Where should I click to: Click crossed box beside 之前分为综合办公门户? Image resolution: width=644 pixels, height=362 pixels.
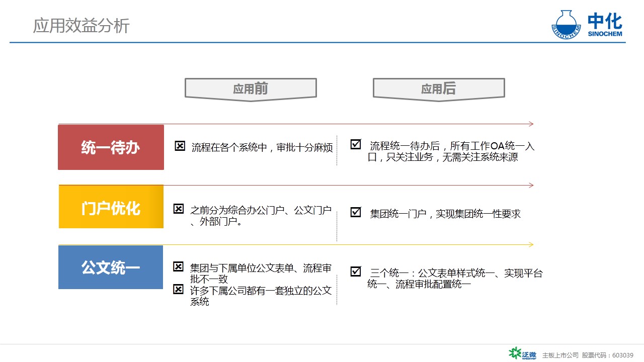[x=179, y=209]
